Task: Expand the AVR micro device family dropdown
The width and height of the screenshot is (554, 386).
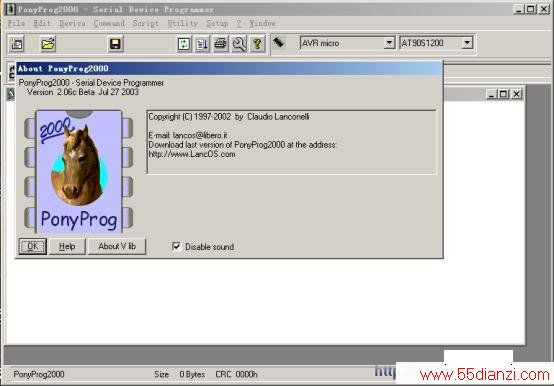Action: pos(389,43)
